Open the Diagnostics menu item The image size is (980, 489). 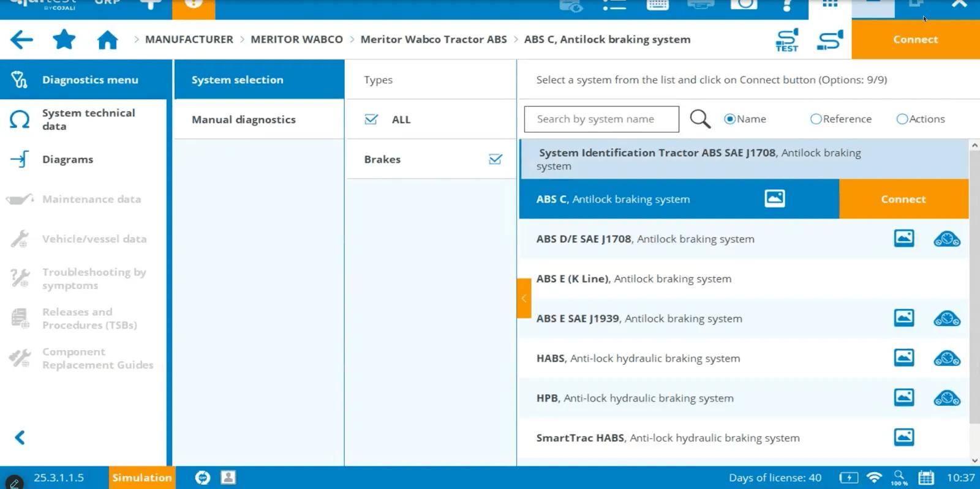83,80
